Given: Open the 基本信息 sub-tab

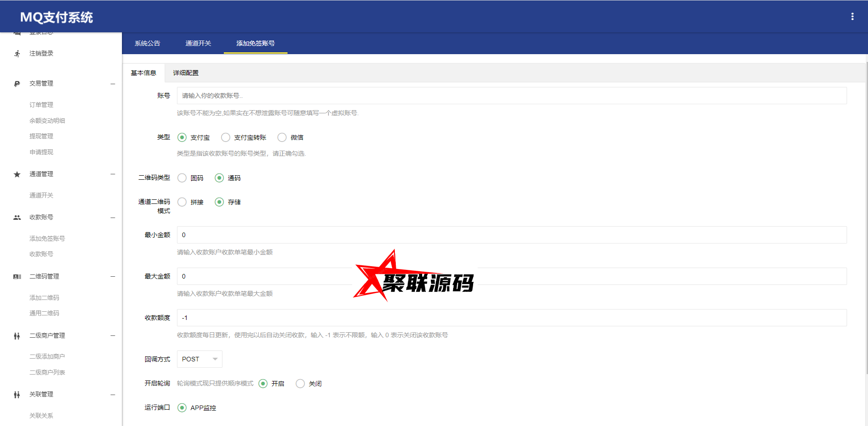Looking at the screenshot, I should tap(144, 73).
